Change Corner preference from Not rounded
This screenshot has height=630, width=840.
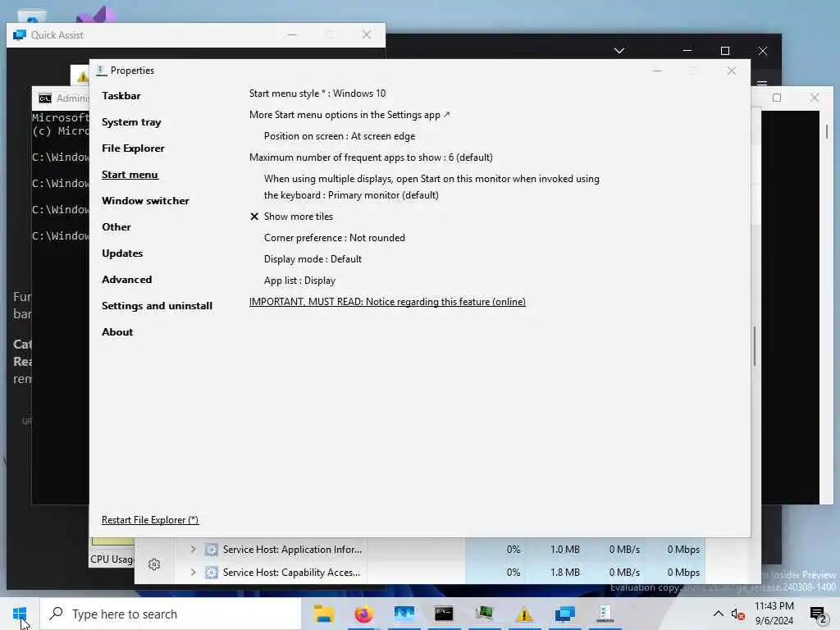point(335,238)
